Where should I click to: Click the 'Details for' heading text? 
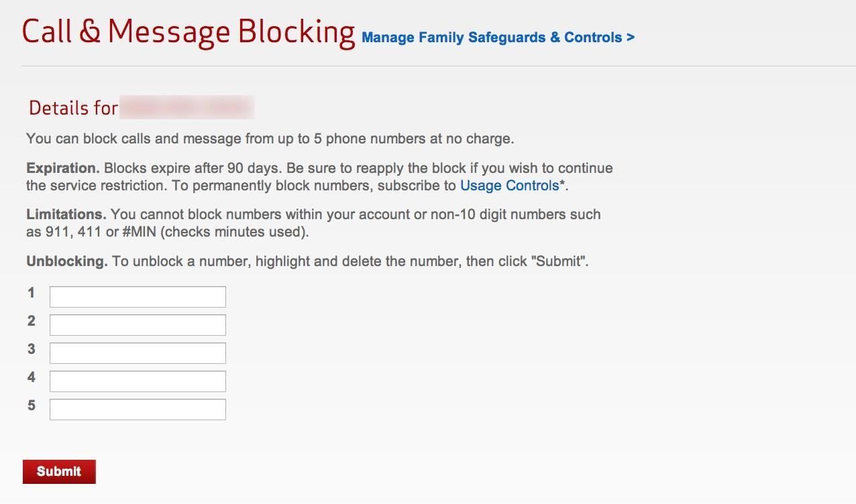click(73, 108)
